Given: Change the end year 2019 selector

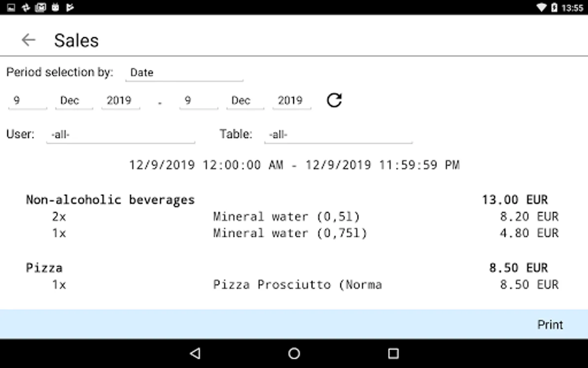Looking at the screenshot, I should coord(291,101).
